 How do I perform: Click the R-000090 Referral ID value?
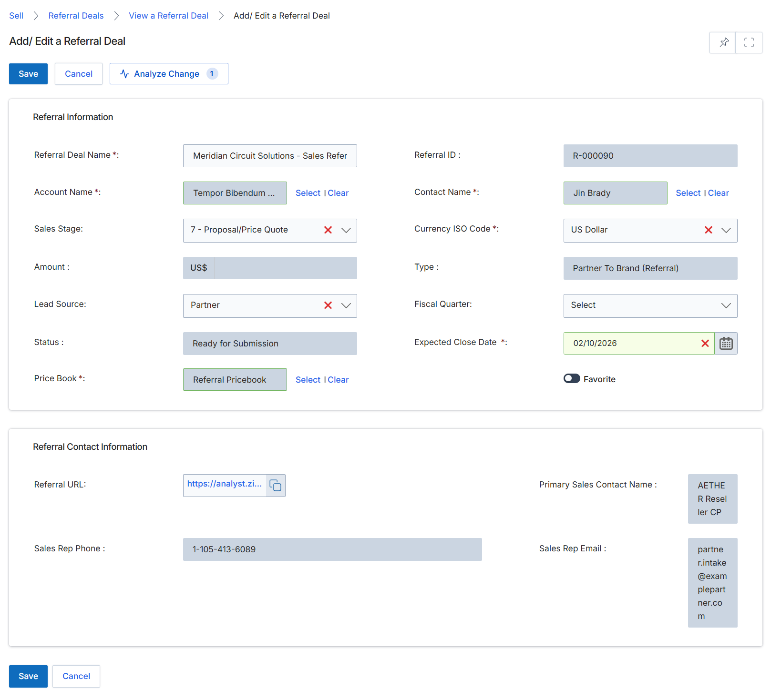coord(650,156)
